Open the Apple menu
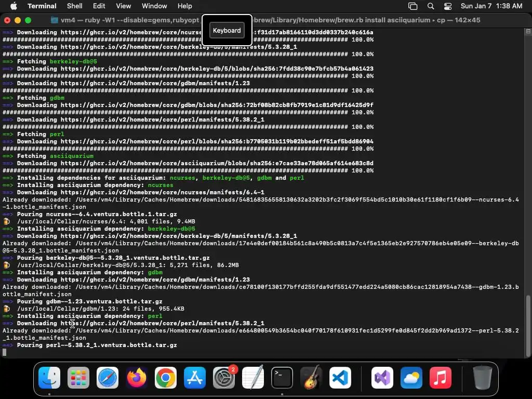This screenshot has height=399, width=532. (x=14, y=6)
